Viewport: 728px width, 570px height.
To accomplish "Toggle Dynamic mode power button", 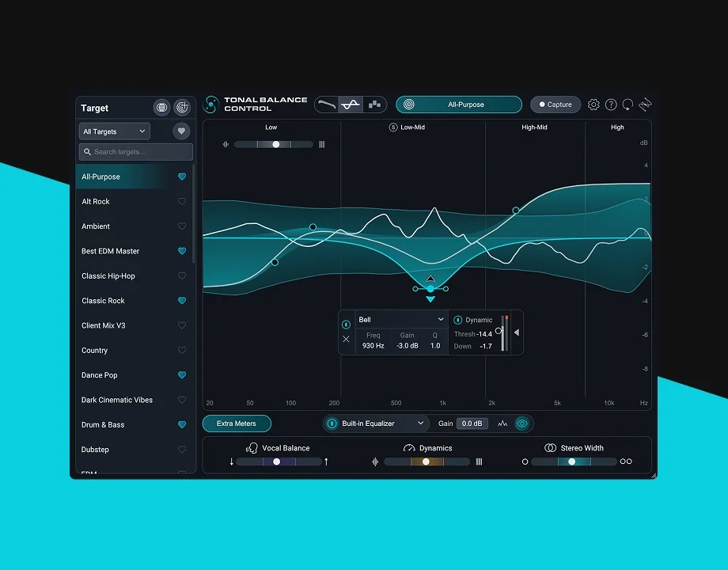I will tap(458, 320).
